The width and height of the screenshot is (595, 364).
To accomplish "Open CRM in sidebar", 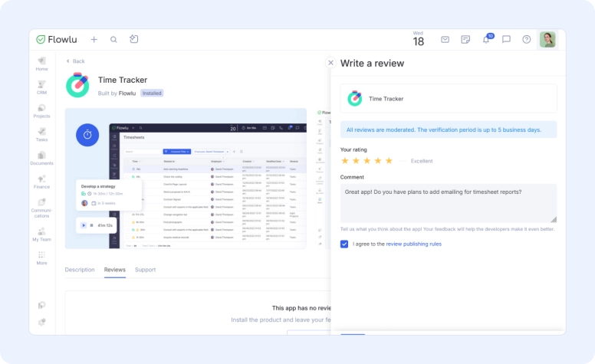I will [41, 87].
